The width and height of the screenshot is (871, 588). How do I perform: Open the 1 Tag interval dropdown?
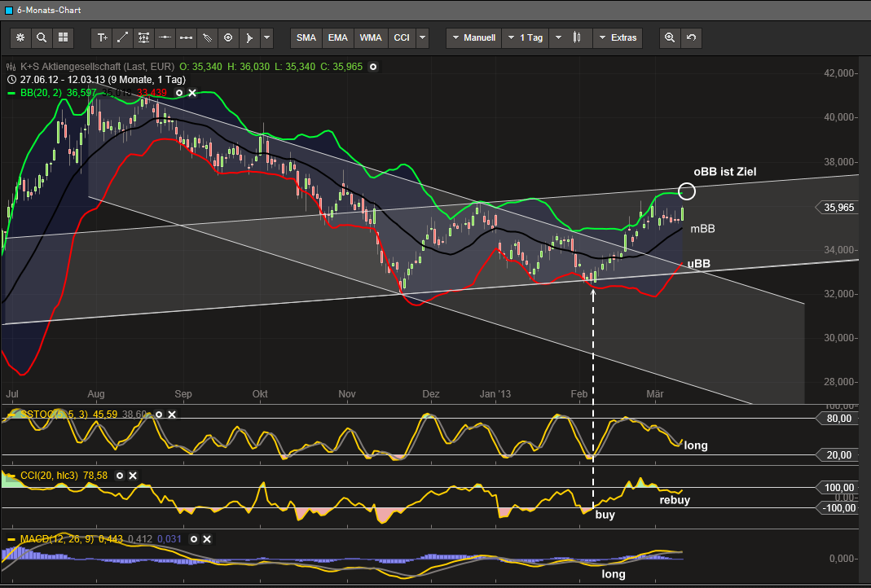(526, 37)
